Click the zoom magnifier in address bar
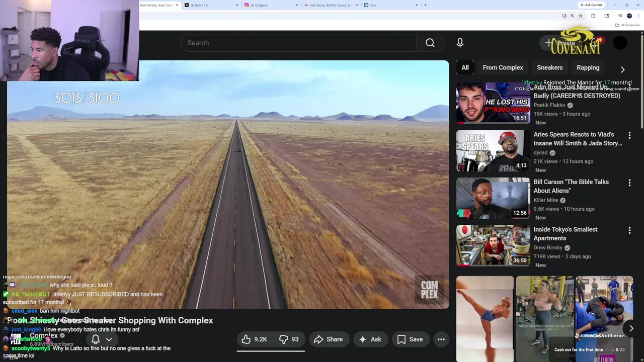This screenshot has width=644, height=362. coord(572,16)
